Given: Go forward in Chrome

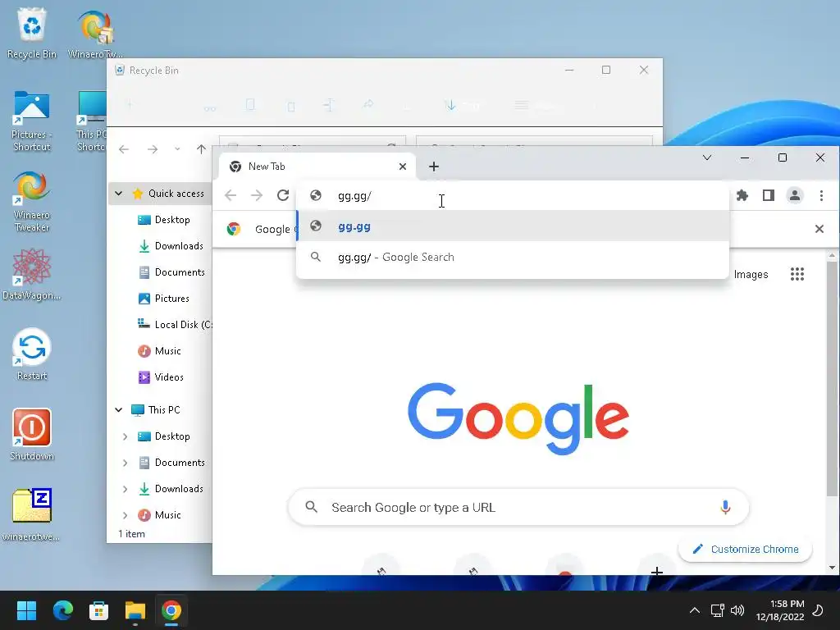Looking at the screenshot, I should tap(257, 195).
